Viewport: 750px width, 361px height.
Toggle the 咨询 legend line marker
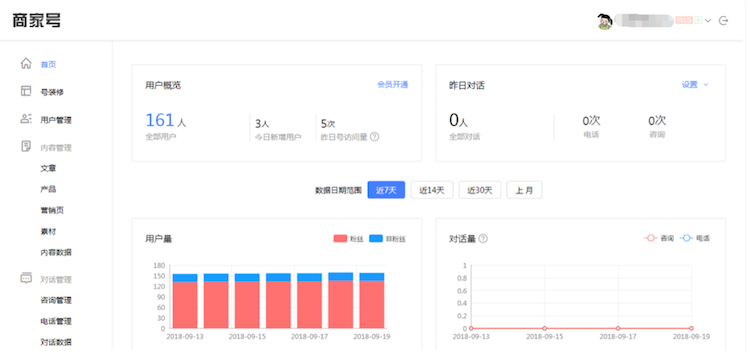click(x=651, y=238)
